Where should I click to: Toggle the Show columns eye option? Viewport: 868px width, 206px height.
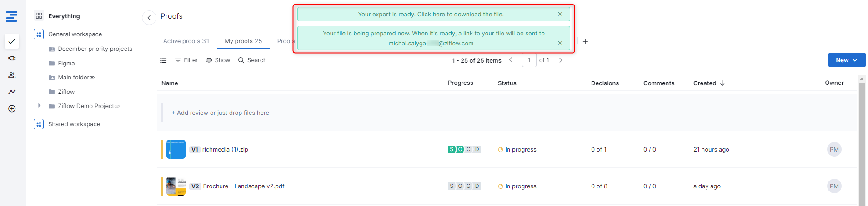pyautogui.click(x=218, y=60)
